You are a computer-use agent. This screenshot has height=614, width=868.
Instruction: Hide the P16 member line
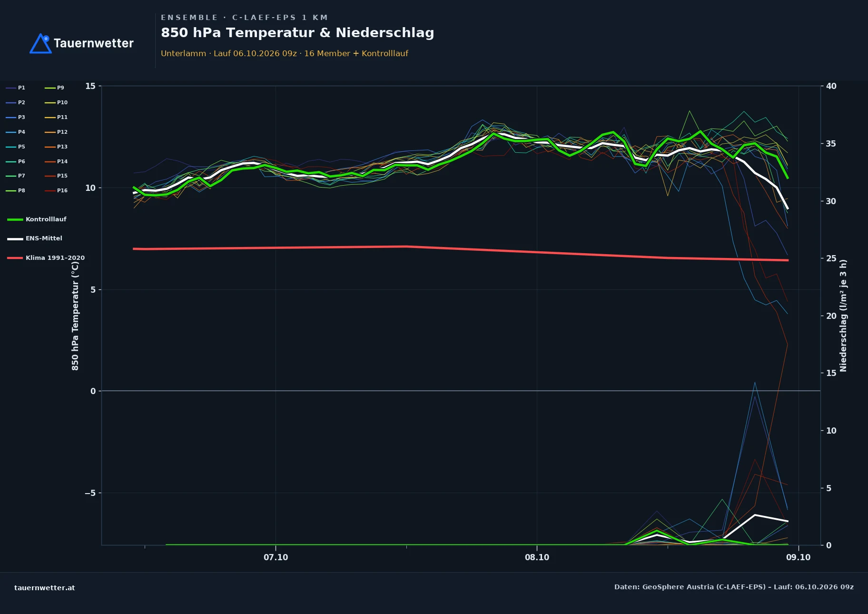click(56, 190)
